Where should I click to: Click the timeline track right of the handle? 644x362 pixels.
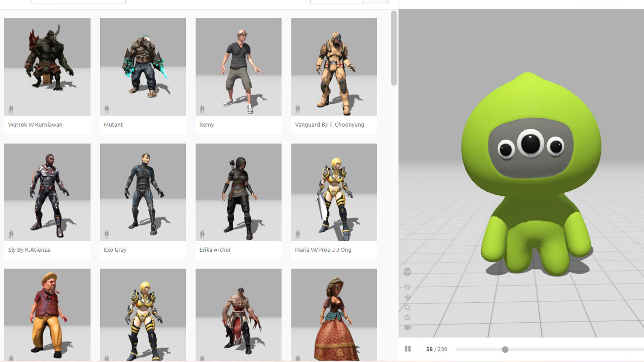coord(576,350)
